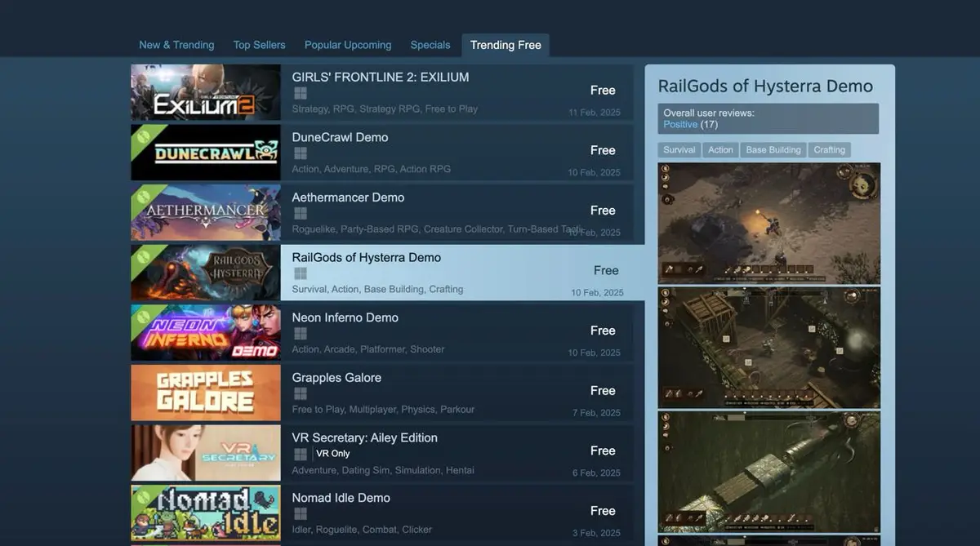Click the Windows icon under VR Secretary: Ailey Edition
The width and height of the screenshot is (980, 546).
tap(300, 454)
